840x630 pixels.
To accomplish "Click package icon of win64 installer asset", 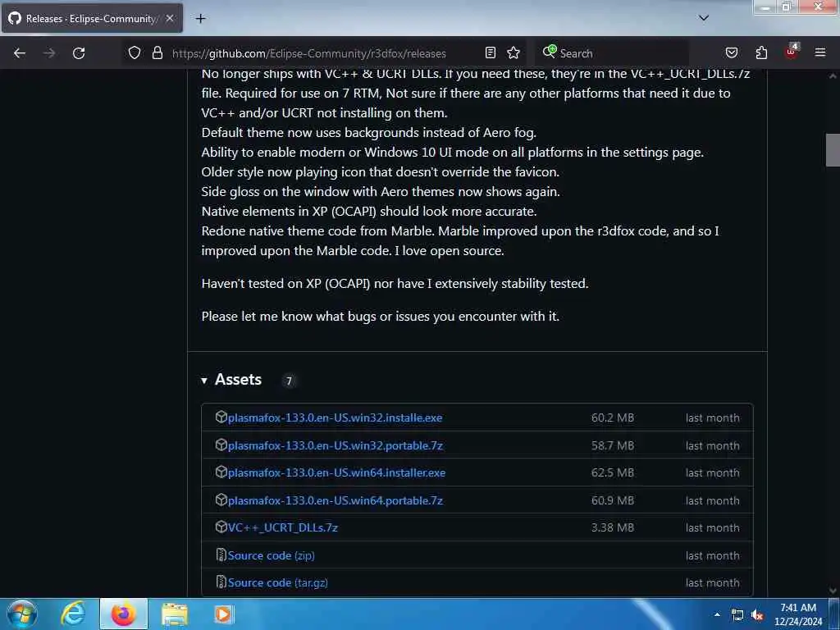I will pyautogui.click(x=221, y=472).
